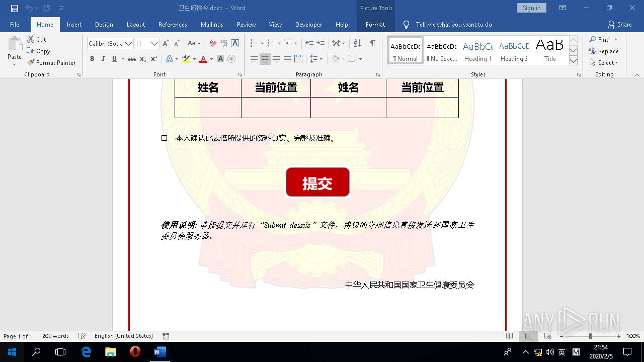Click the zoom in plus button
This screenshot has width=644, height=362.
point(619,336)
